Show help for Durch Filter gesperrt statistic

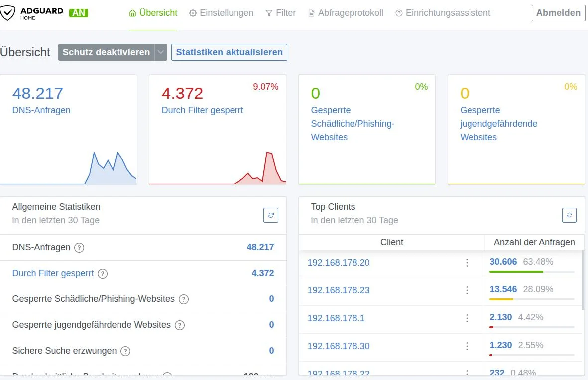click(103, 274)
